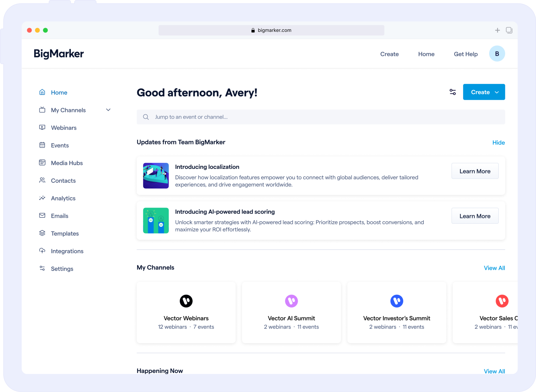Click the browser new tab plus icon
The width and height of the screenshot is (536, 392).
click(497, 30)
